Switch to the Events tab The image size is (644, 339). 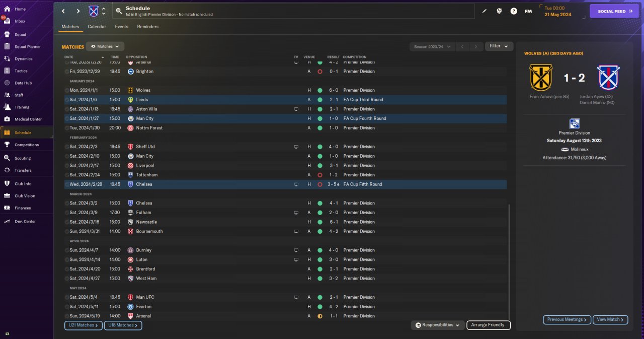(121, 27)
